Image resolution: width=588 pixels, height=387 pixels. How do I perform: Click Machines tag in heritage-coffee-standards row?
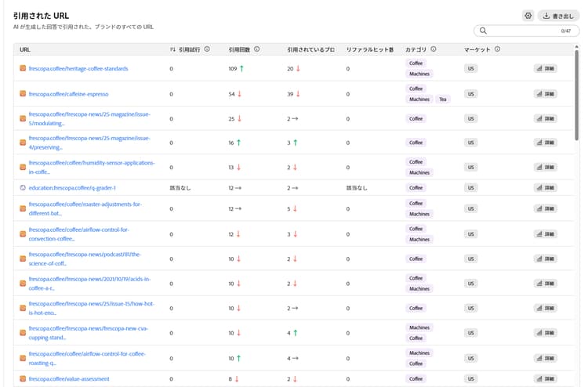point(419,74)
